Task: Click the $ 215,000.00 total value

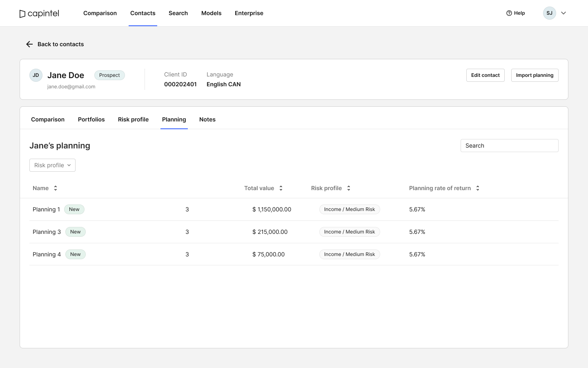Action: pos(270,232)
